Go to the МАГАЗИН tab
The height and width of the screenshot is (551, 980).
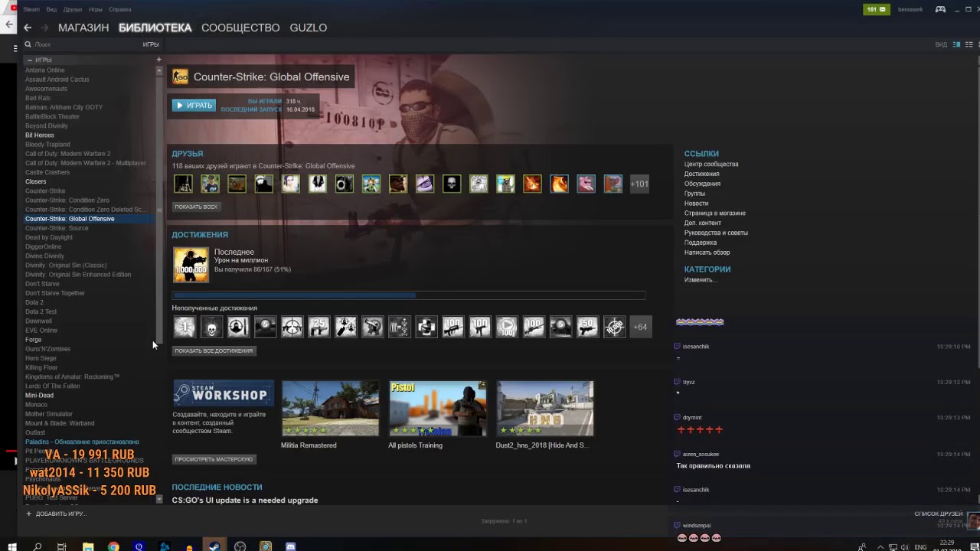click(83, 28)
